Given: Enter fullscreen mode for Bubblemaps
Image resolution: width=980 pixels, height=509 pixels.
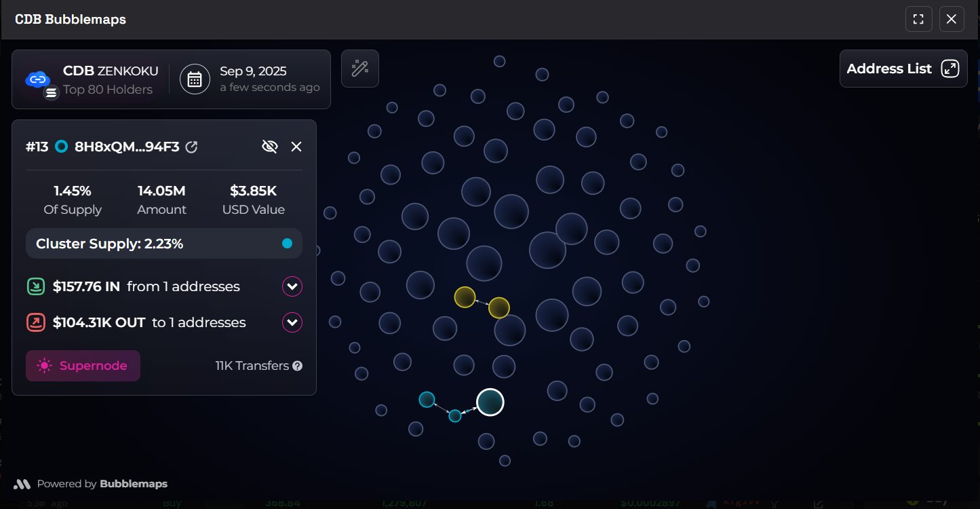Looking at the screenshot, I should pos(918,19).
